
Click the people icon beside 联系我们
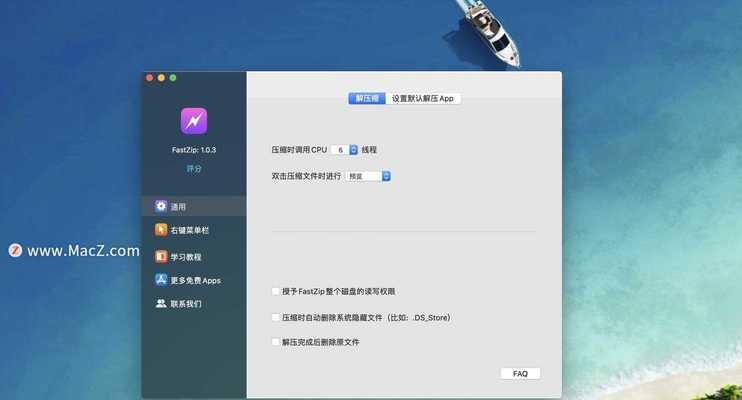161,303
